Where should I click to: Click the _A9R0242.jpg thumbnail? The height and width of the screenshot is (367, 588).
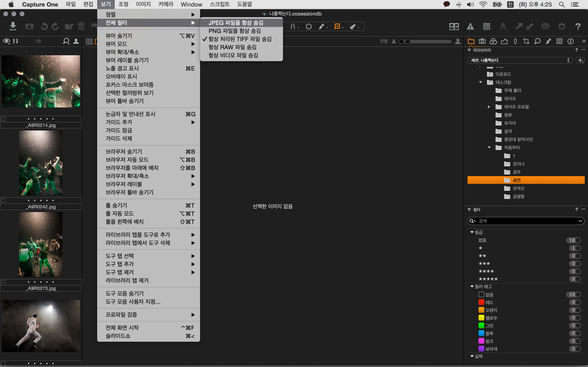41,163
